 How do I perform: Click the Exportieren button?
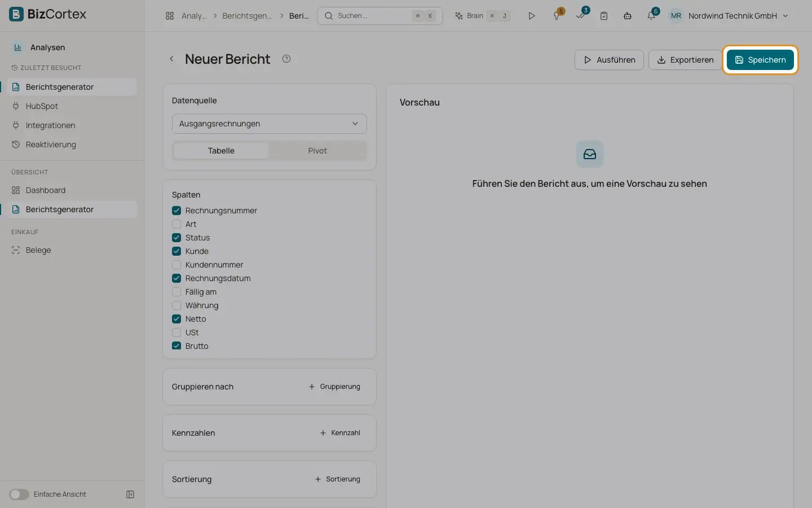(685, 60)
